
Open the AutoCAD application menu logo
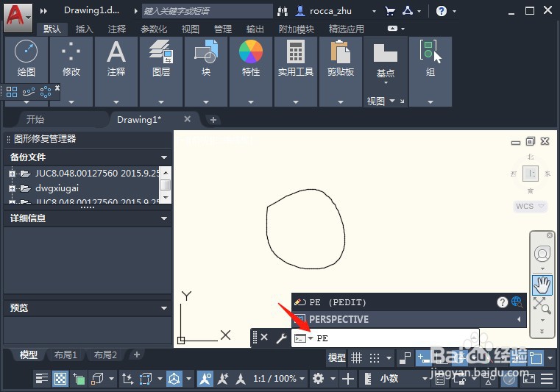pos(18,17)
